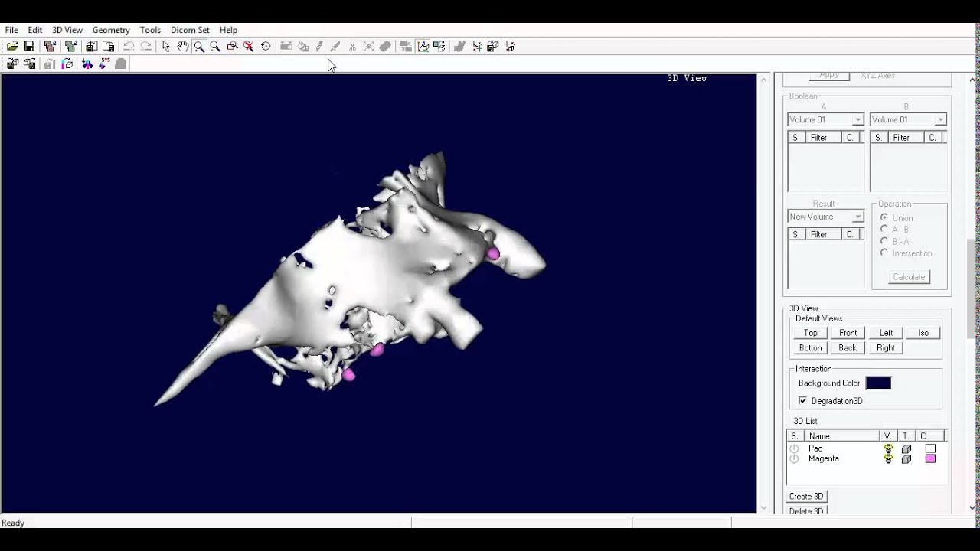
Task: Select the Magenta row in 3D List
Action: 867,459
